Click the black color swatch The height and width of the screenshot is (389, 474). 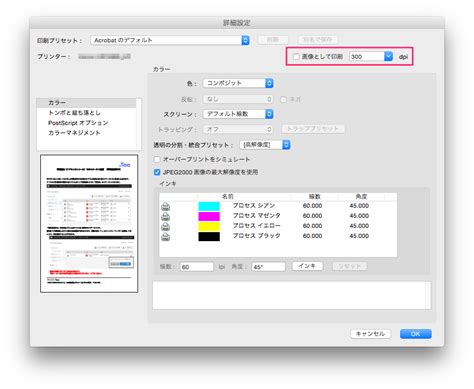click(209, 236)
